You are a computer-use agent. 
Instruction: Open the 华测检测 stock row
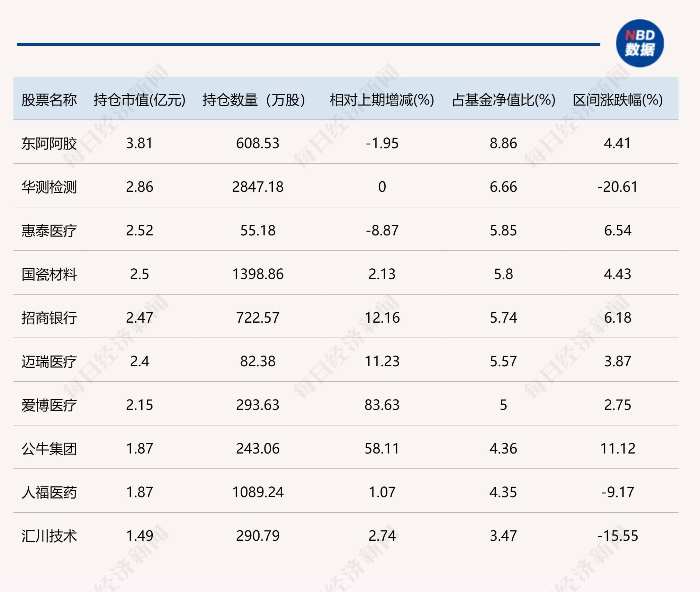(49, 187)
